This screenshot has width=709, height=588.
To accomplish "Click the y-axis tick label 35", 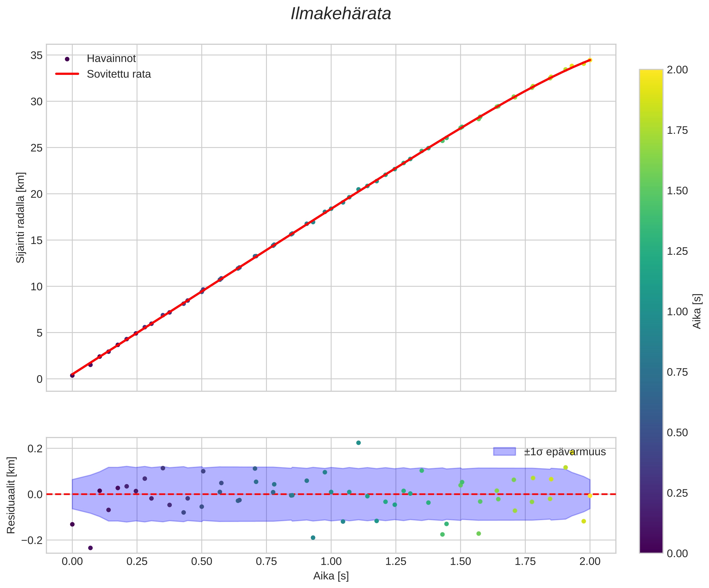I will point(36,55).
